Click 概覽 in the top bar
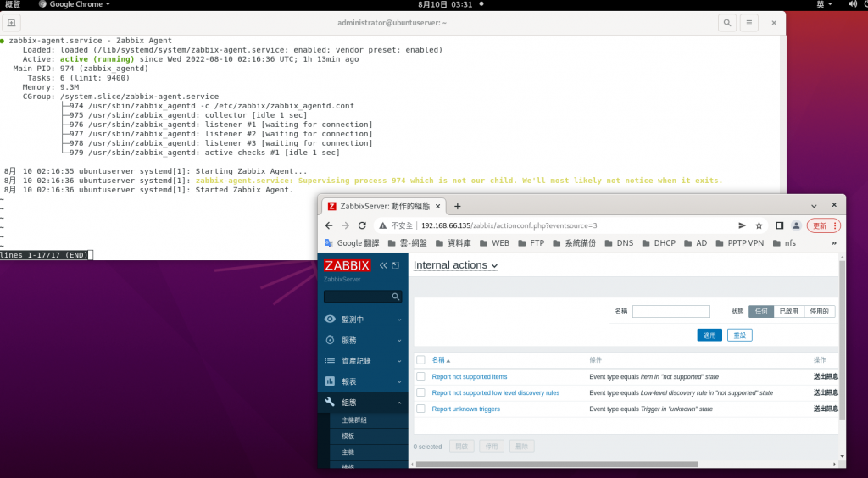The height and width of the screenshot is (478, 868). pyautogui.click(x=13, y=4)
